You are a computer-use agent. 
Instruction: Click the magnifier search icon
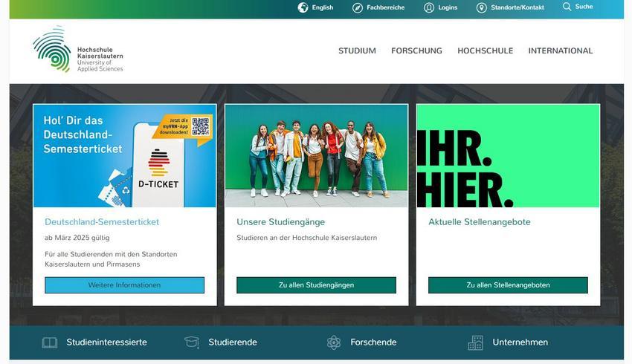coord(567,7)
